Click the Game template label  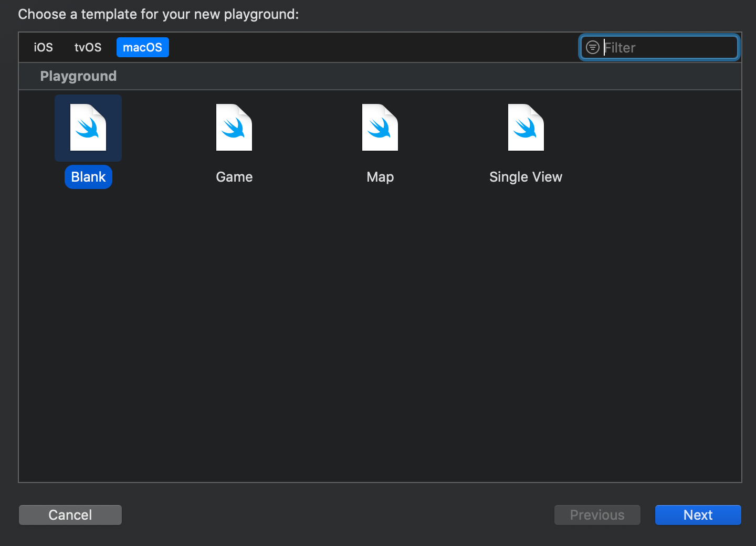(x=234, y=177)
